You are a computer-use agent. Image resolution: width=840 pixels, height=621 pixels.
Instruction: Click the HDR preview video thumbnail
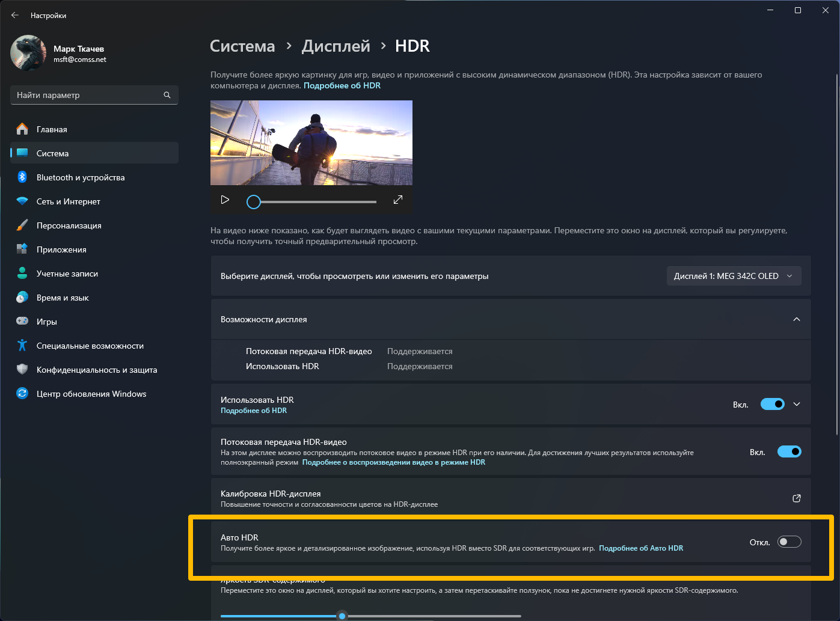pyautogui.click(x=311, y=142)
